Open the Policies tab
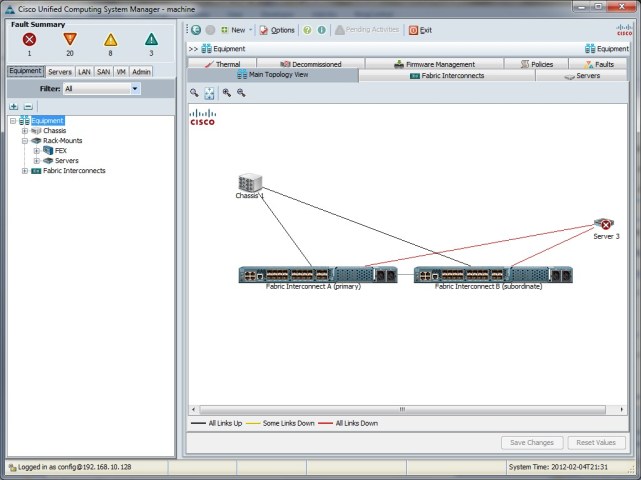This screenshot has width=641, height=480. (536, 64)
